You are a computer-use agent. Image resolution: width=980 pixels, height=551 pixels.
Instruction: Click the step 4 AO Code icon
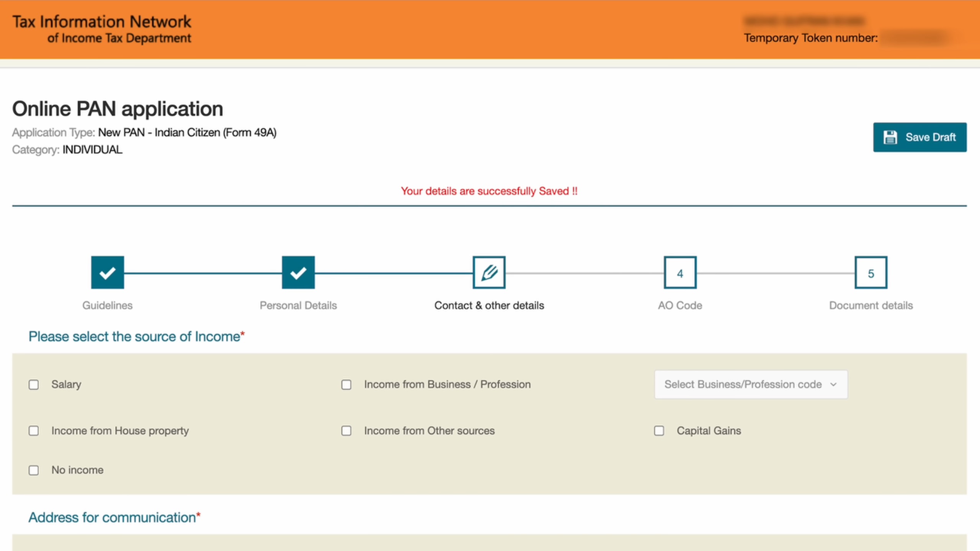pyautogui.click(x=679, y=272)
